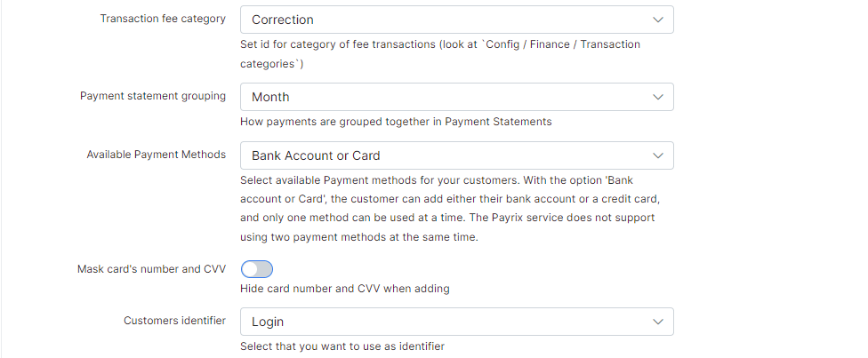This screenshot has width=868, height=358.
Task: Click the chevron arrow beside Month
Action: (657, 97)
